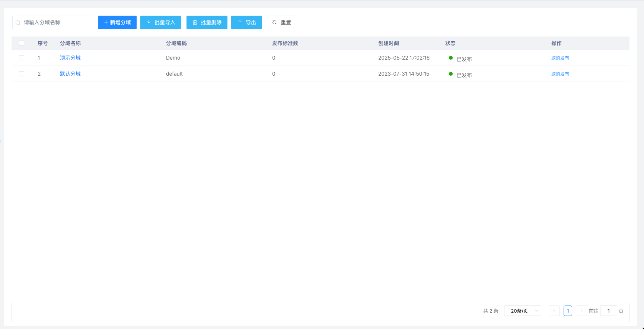Select the 默认分域 row checkbox

[22, 74]
